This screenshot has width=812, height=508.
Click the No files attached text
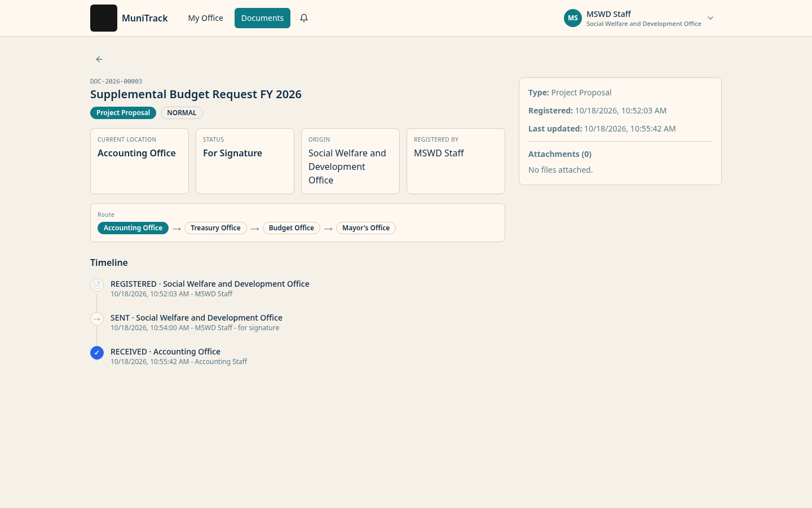coord(561,170)
